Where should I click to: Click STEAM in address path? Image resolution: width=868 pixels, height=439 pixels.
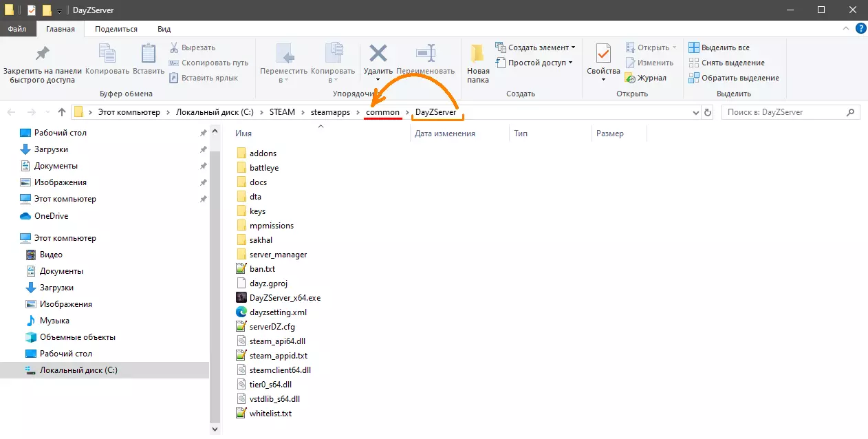[282, 112]
